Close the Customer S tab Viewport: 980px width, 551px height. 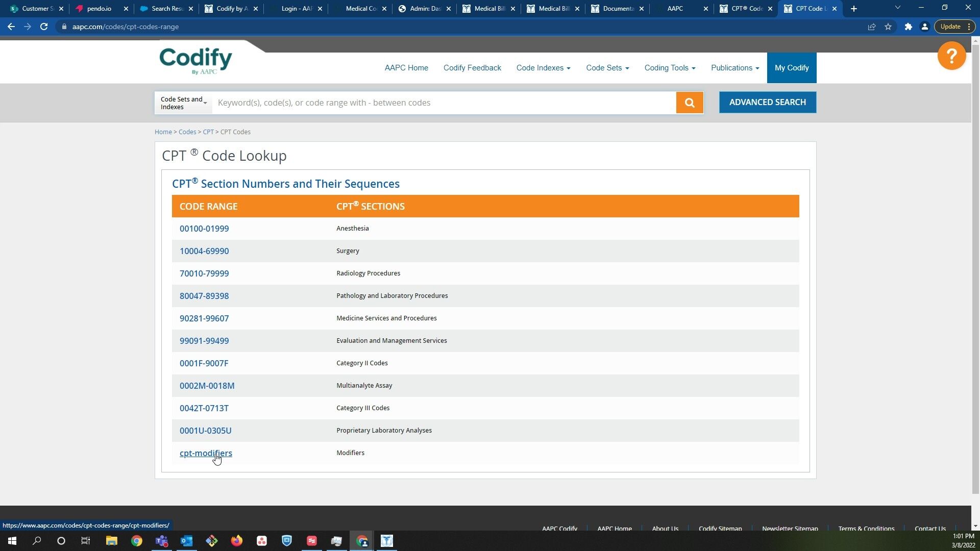coord(61,9)
